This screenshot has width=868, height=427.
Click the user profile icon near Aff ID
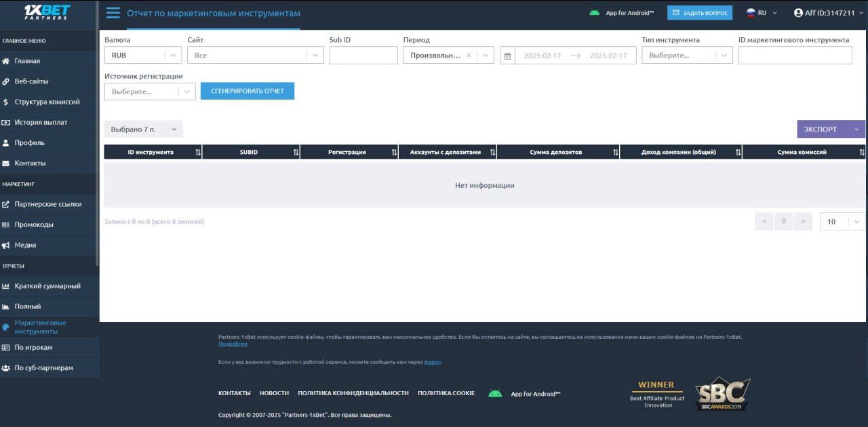(x=799, y=13)
